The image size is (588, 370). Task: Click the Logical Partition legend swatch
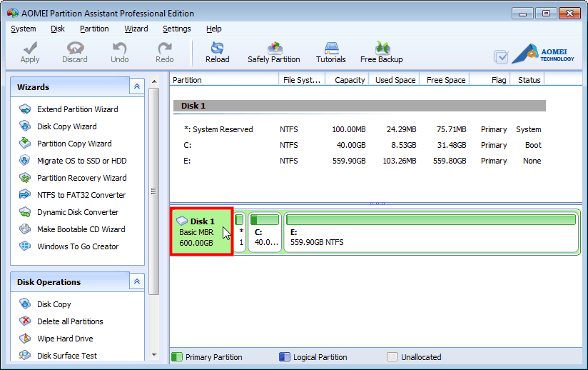[x=285, y=357]
